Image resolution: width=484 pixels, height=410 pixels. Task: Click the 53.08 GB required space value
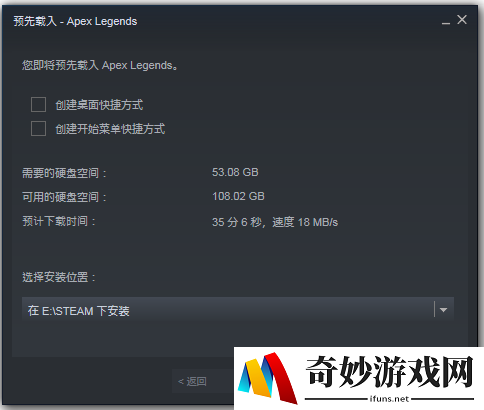point(235,172)
